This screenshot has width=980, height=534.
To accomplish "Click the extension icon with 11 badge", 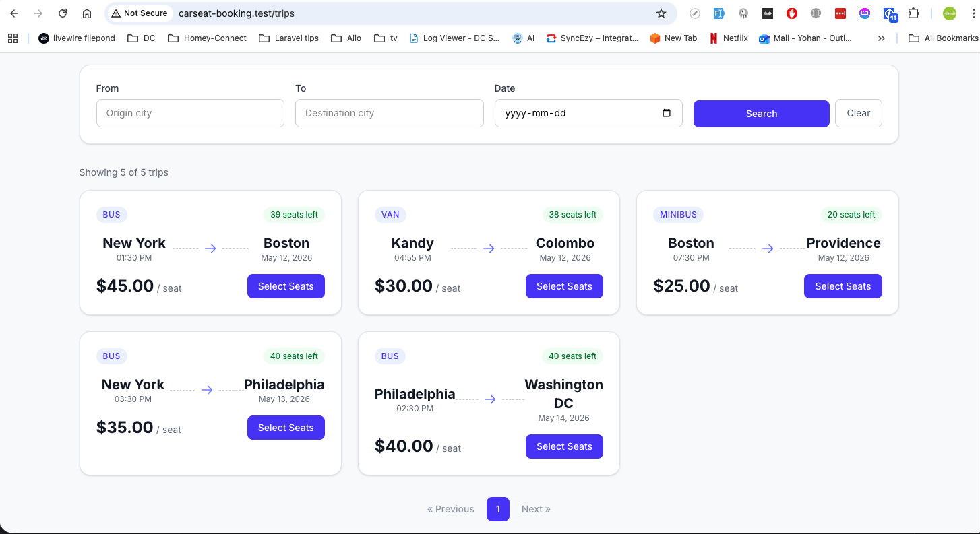I will coord(890,14).
